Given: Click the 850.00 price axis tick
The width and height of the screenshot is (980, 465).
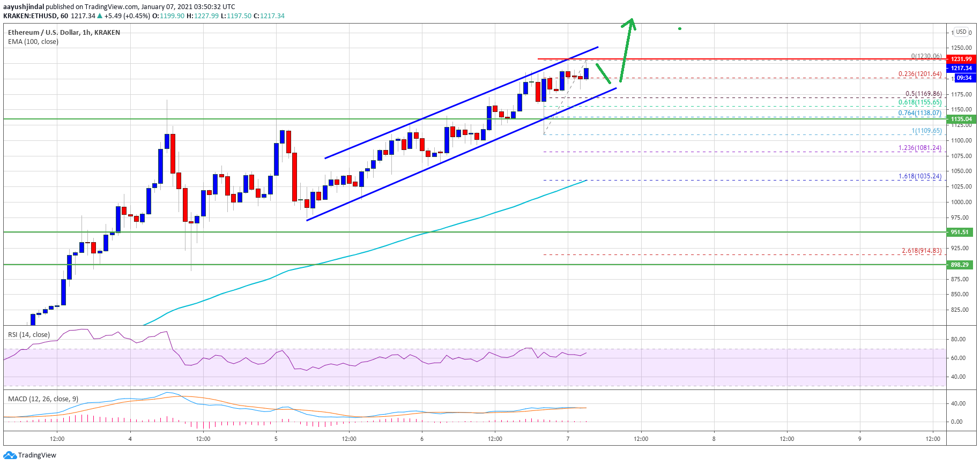Looking at the screenshot, I should click(x=960, y=294).
